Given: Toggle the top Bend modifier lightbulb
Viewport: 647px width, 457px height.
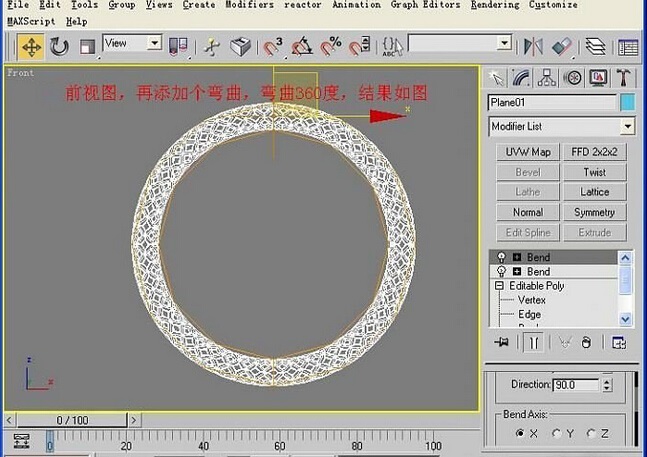Looking at the screenshot, I should [x=501, y=257].
